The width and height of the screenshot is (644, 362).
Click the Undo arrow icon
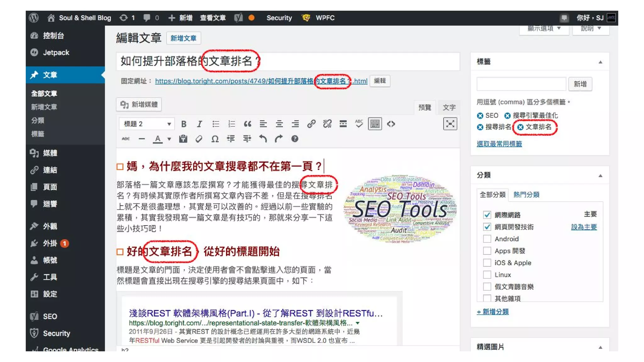click(263, 139)
